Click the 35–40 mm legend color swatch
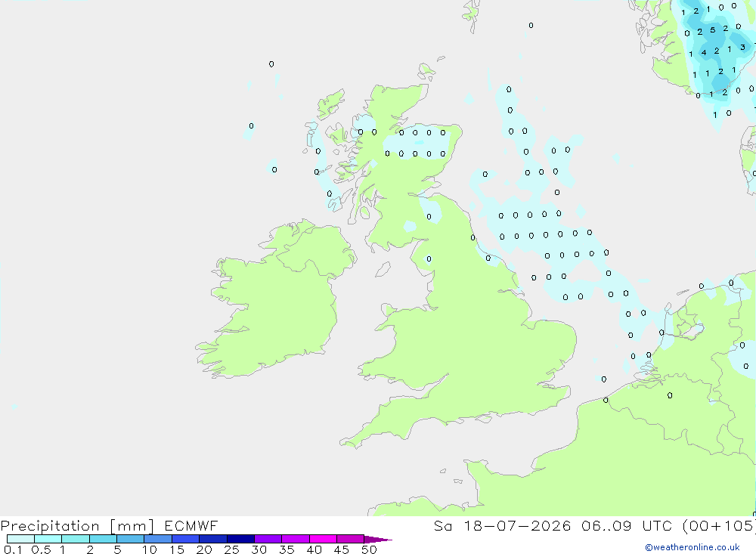Viewport: 756px width, 554px height. point(296,539)
